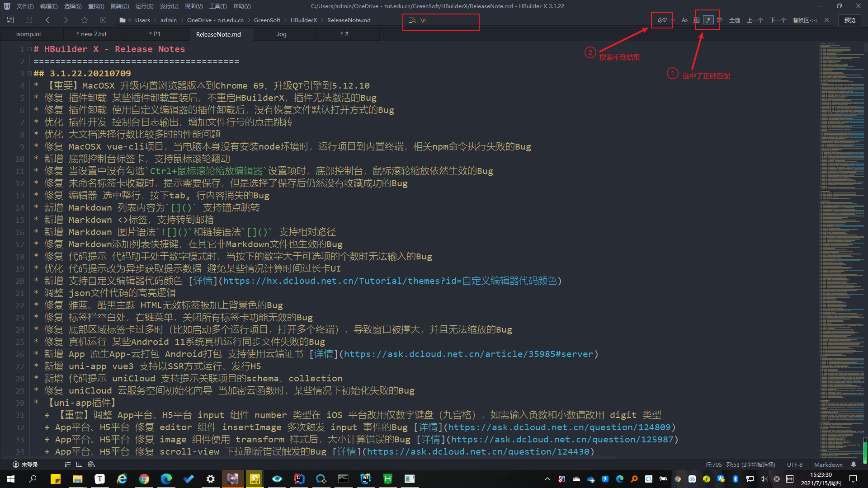Click the HBuilderX breadcrumb segment
Viewport: 868px width, 488px height.
point(304,20)
